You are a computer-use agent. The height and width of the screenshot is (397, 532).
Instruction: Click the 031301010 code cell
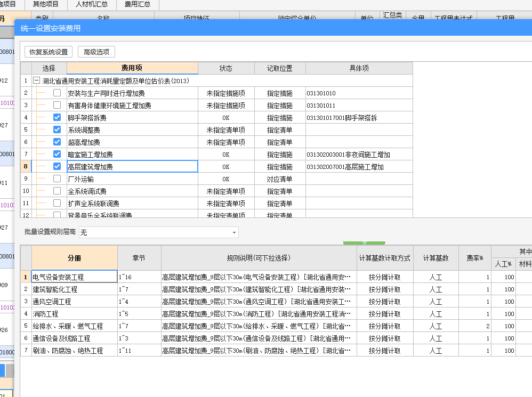pyautogui.click(x=359, y=93)
